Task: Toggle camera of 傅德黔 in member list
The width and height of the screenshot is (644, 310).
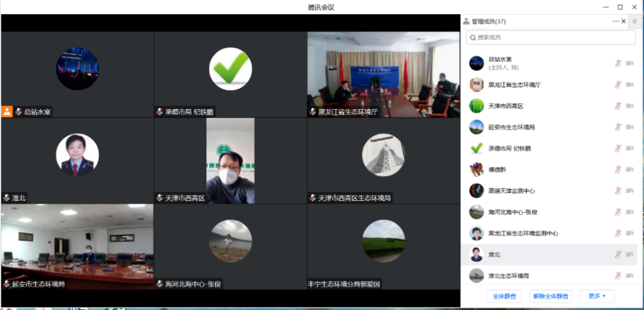Action: (x=630, y=169)
